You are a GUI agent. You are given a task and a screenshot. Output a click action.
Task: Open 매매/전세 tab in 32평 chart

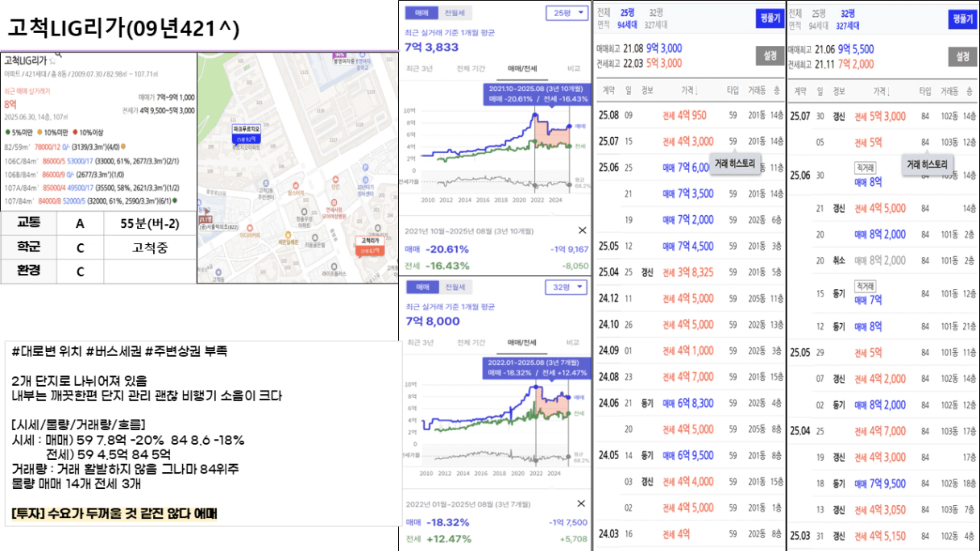tap(522, 342)
